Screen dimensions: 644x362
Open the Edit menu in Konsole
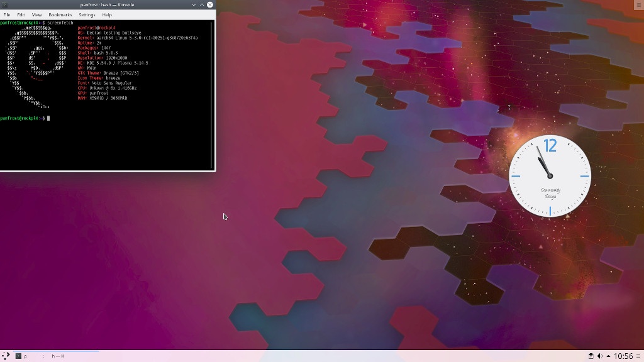tap(21, 15)
